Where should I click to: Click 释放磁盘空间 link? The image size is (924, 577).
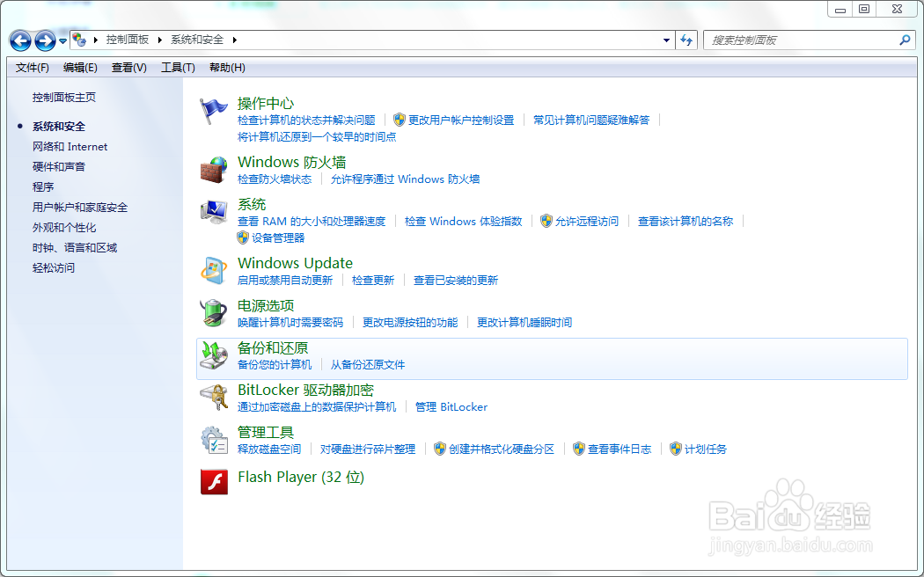(268, 449)
